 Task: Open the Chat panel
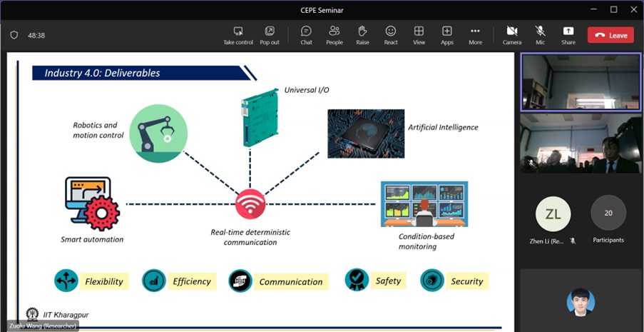[x=306, y=31]
